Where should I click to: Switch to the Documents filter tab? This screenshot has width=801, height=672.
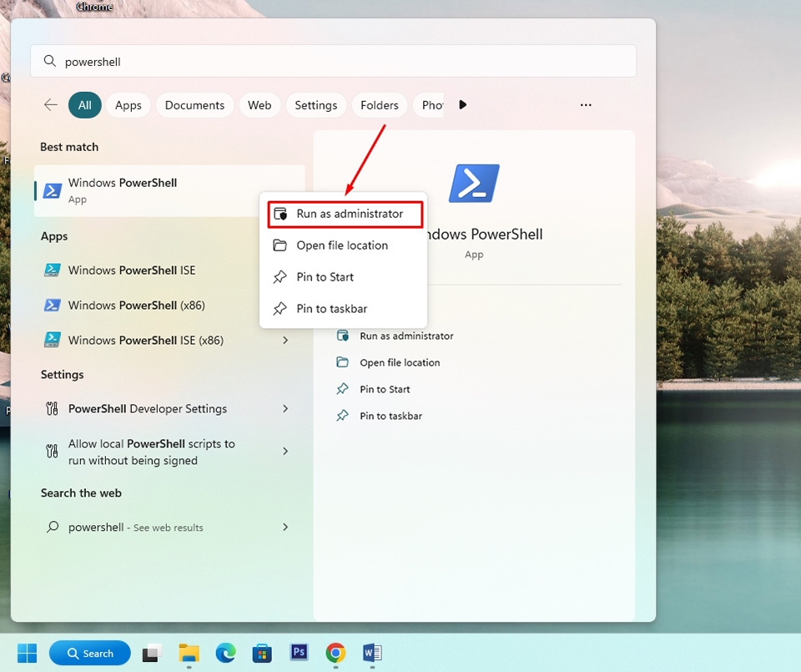(194, 105)
